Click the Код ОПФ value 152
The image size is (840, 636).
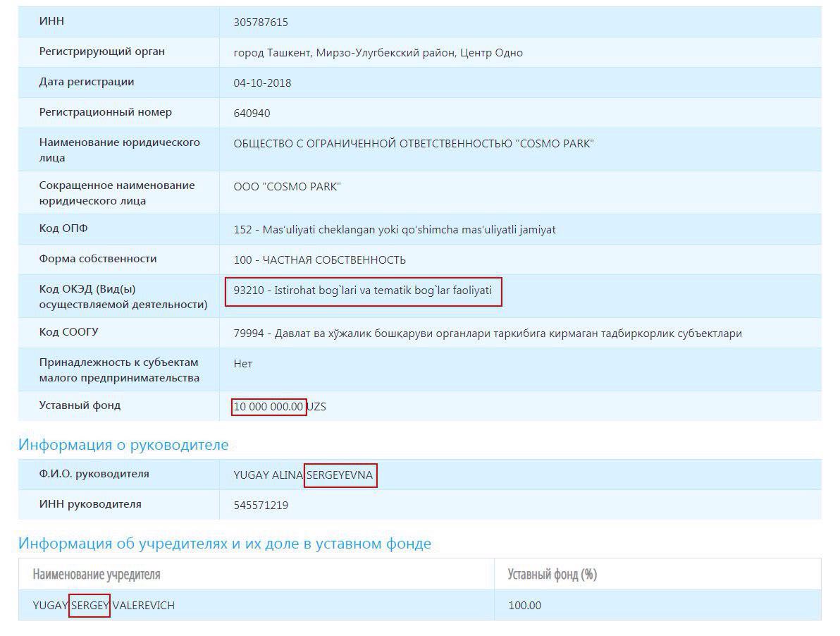[x=394, y=230]
